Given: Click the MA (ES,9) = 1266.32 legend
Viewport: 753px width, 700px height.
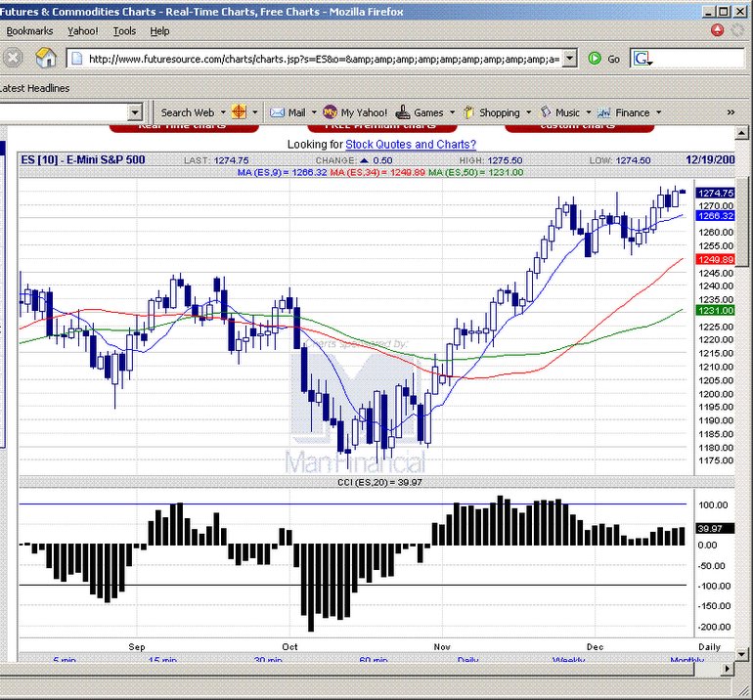Looking at the screenshot, I should coord(283,172).
